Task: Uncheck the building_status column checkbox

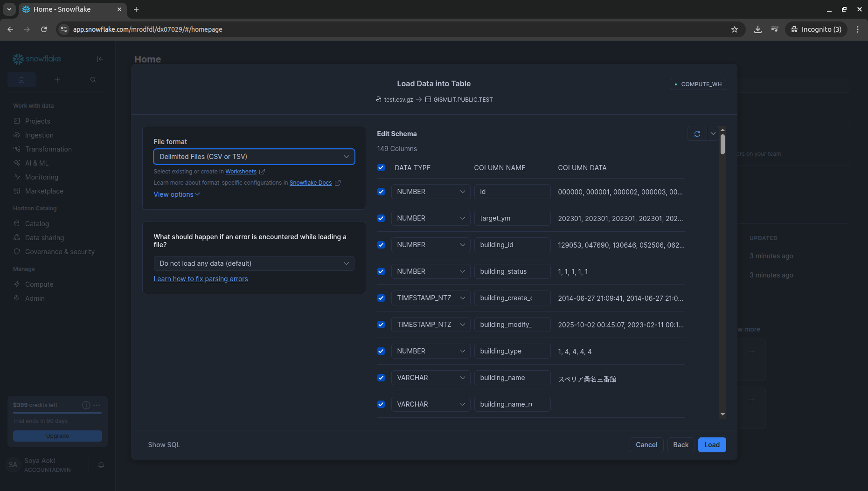Action: click(x=381, y=271)
